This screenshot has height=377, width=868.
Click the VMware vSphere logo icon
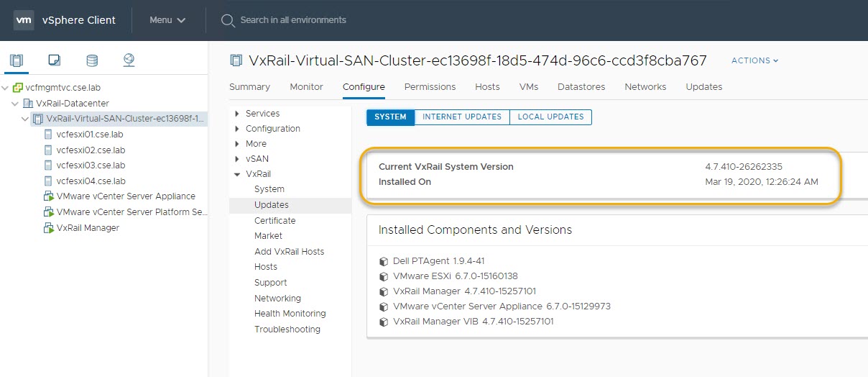24,20
